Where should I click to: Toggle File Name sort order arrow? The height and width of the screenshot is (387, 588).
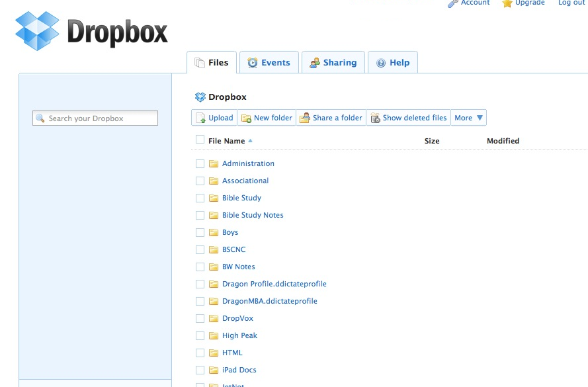[250, 141]
